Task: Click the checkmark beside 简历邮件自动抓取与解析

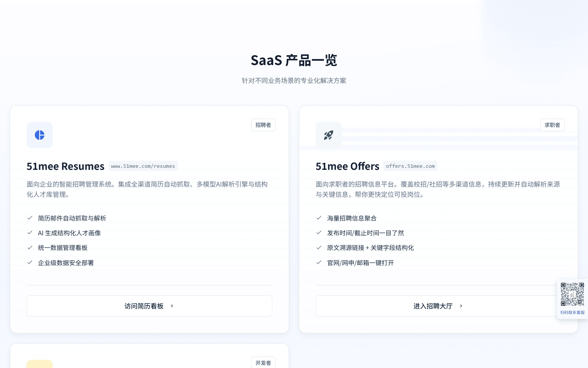Action: pos(30,218)
